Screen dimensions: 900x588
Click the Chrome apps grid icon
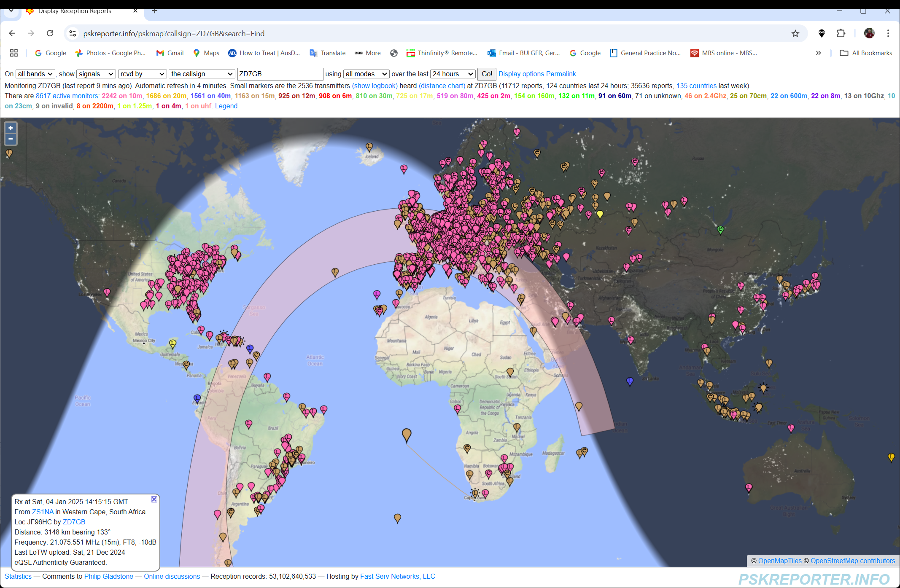(x=14, y=53)
